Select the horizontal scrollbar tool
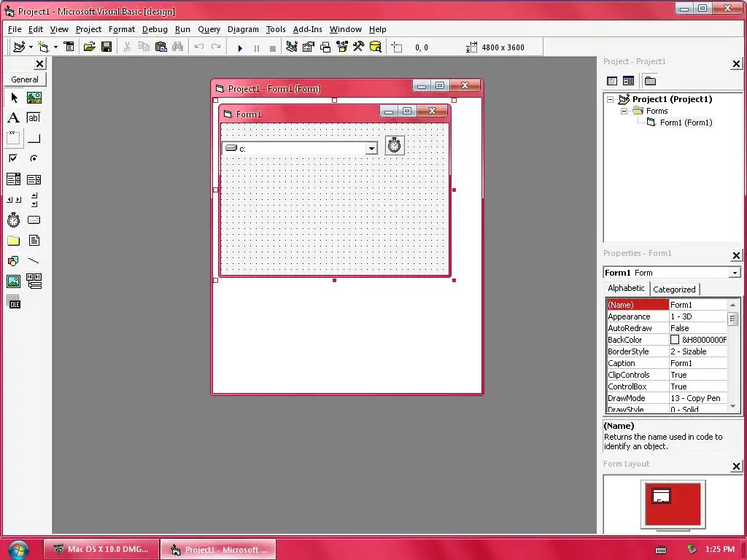This screenshot has width=747, height=560. 14,200
